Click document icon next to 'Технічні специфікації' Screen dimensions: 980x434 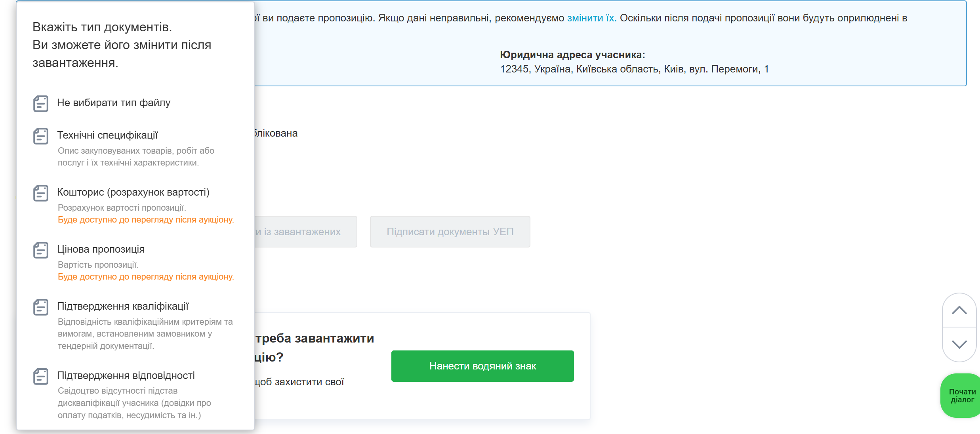41,136
